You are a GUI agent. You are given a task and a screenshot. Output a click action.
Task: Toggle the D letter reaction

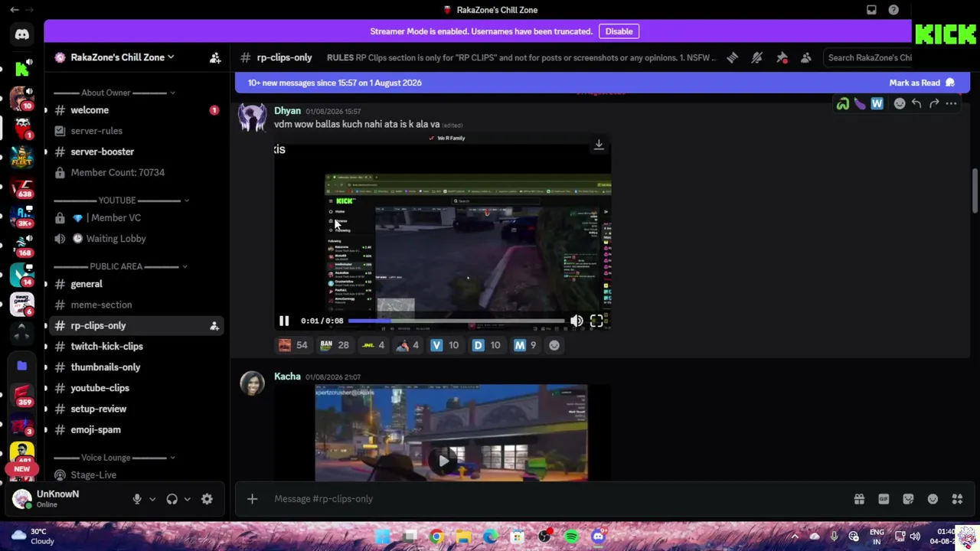[487, 345]
